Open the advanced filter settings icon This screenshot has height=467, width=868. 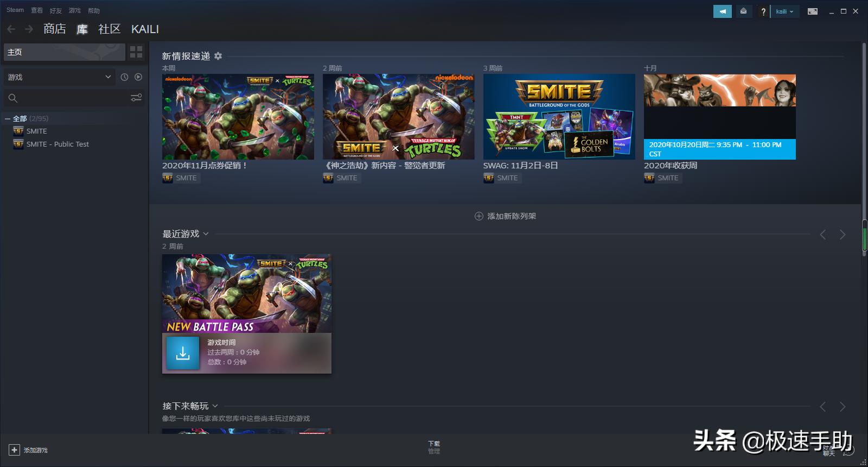(x=136, y=98)
